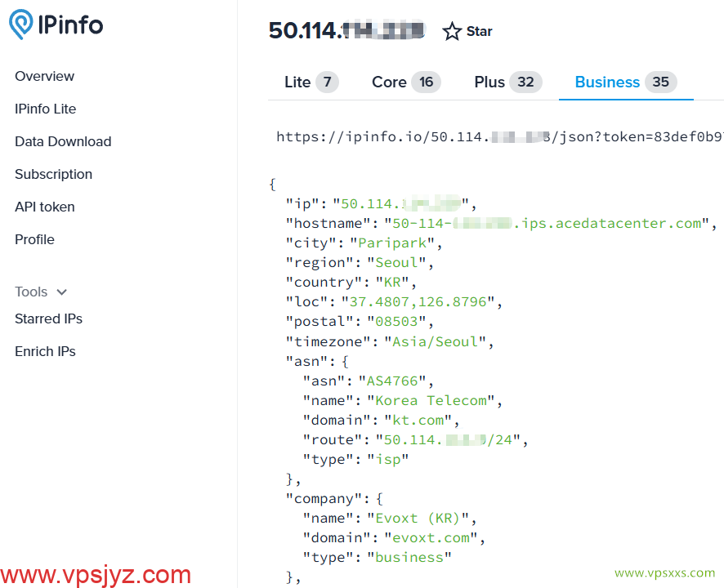Click the API request URL field
The width and height of the screenshot is (724, 588).
coord(499,137)
